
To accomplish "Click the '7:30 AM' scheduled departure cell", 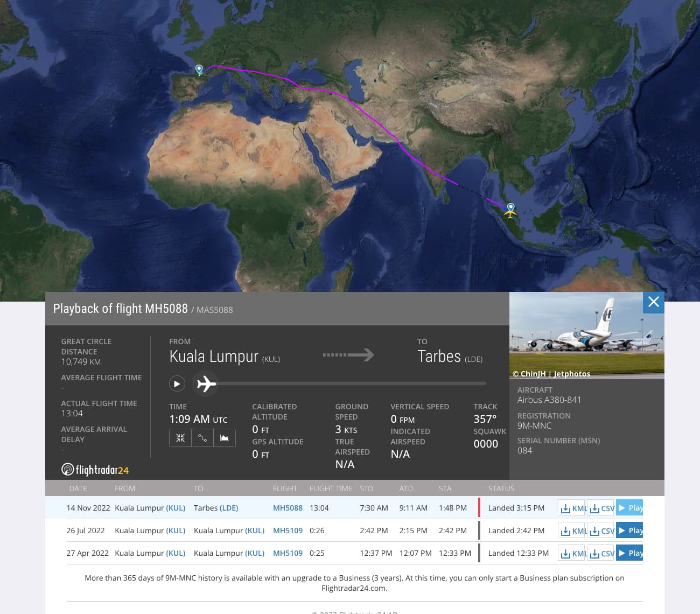I will 374,508.
